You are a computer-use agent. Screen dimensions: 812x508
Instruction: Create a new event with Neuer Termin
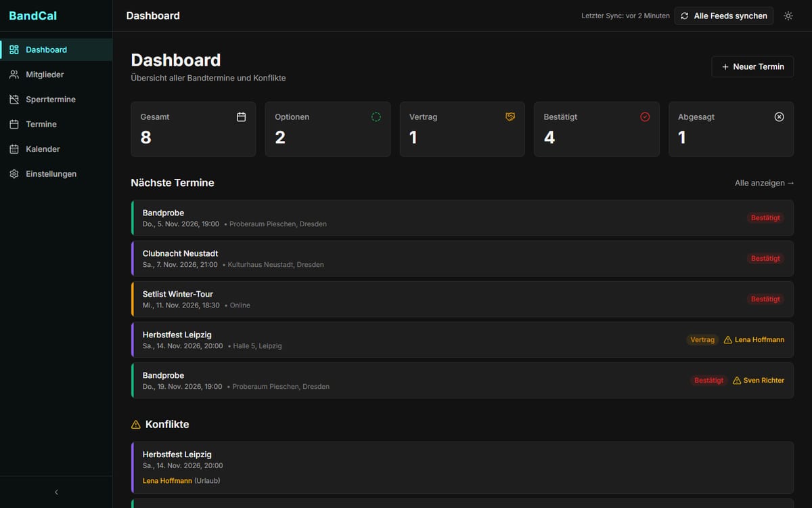pyautogui.click(x=752, y=66)
